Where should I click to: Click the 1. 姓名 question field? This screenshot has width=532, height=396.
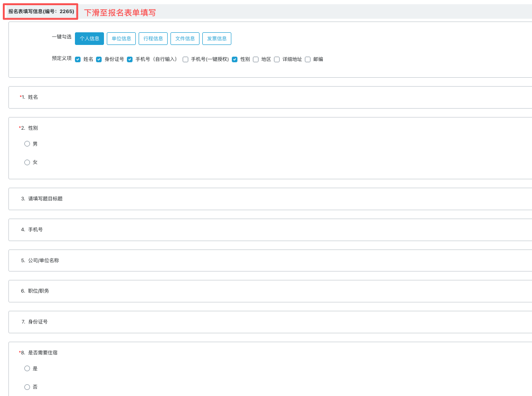tap(270, 97)
